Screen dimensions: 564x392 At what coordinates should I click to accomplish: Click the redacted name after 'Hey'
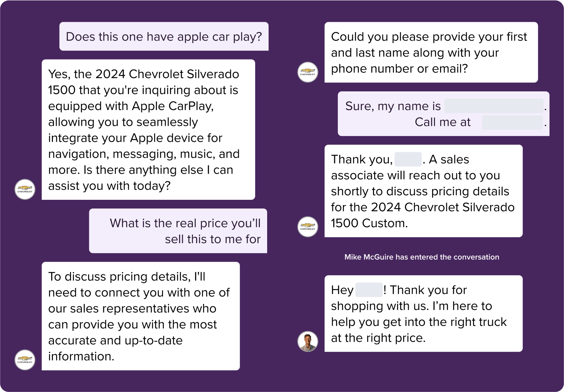point(369,290)
